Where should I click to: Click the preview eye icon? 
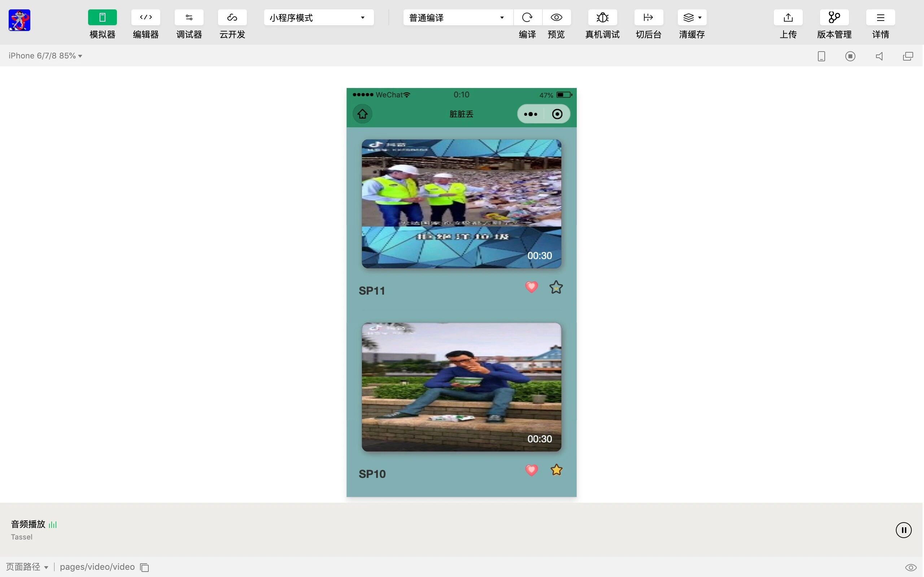click(x=556, y=18)
